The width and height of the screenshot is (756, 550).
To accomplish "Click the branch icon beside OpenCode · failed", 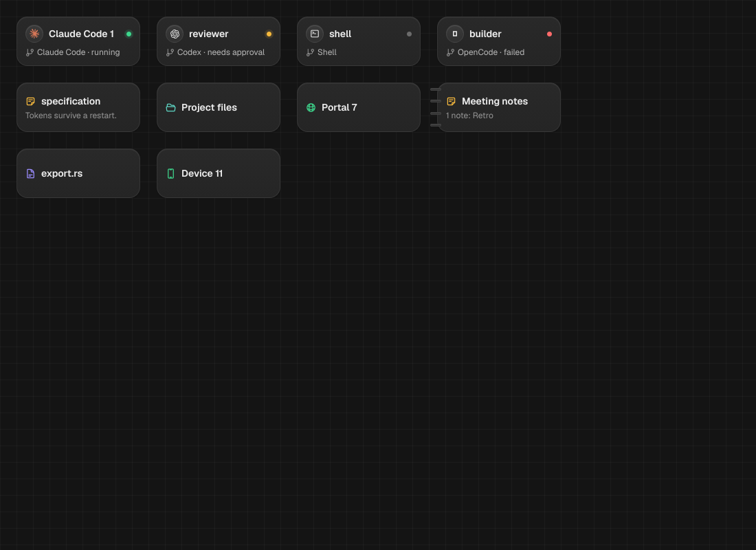I will 450,52.
